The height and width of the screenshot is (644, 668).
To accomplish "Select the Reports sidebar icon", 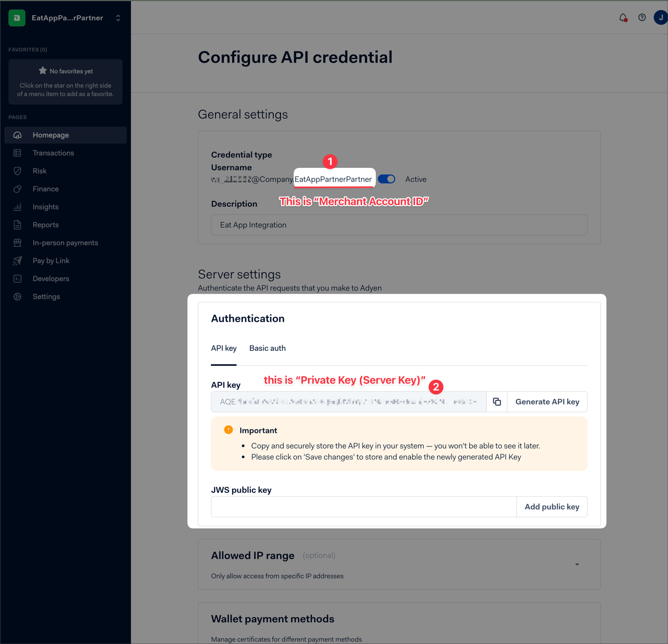I will point(17,225).
